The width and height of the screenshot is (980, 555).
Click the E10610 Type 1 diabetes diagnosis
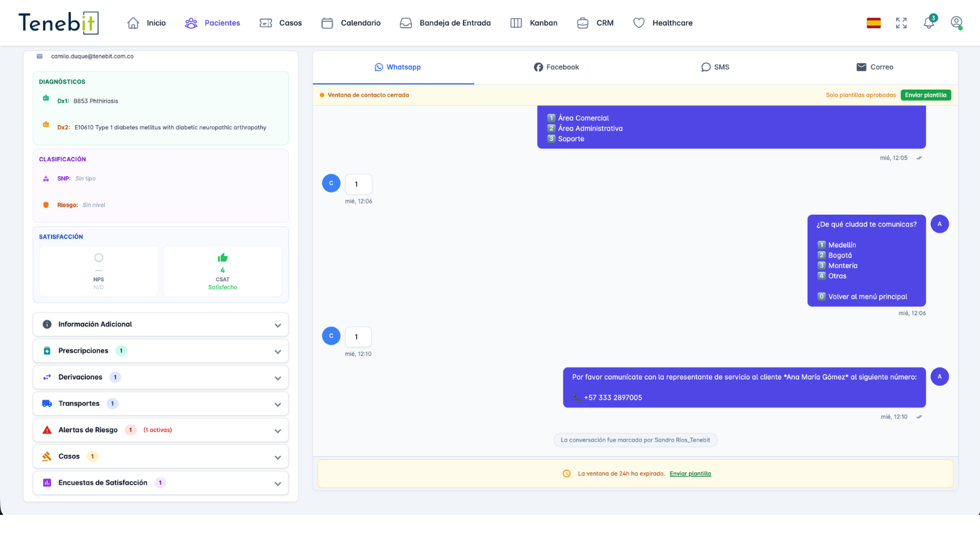tap(170, 128)
